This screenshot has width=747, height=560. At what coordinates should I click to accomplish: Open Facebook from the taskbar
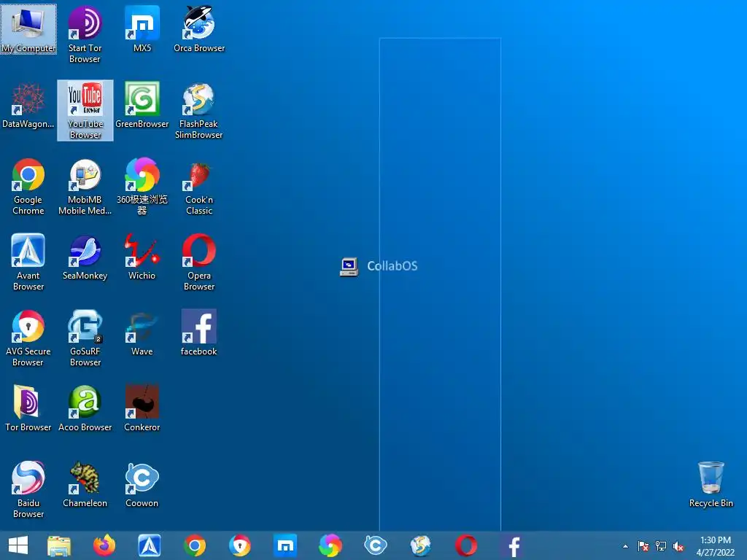(x=514, y=545)
